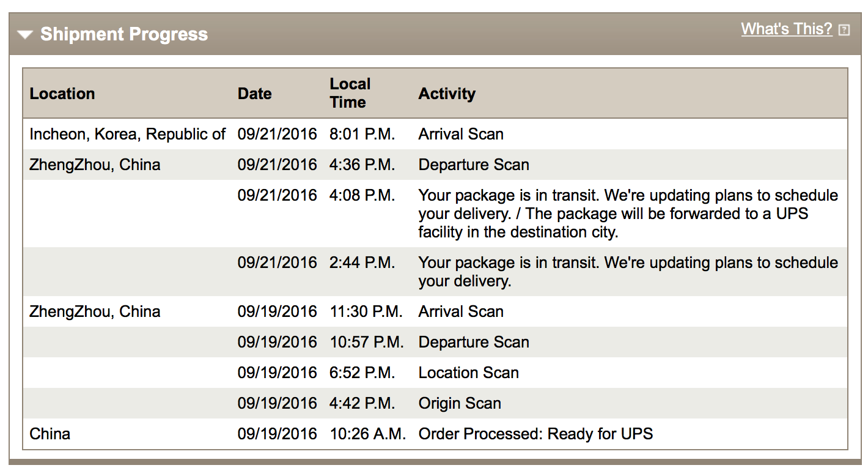The image size is (868, 476).
Task: Collapse the Shipment Progress triangle
Action: 25,35
